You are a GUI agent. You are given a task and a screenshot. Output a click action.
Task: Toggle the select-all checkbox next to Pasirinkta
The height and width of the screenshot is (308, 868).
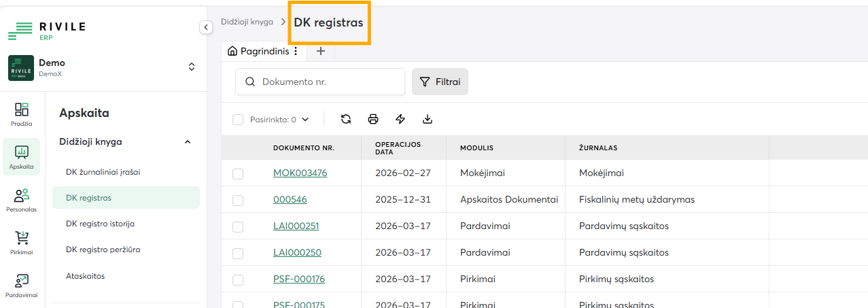pyautogui.click(x=238, y=120)
